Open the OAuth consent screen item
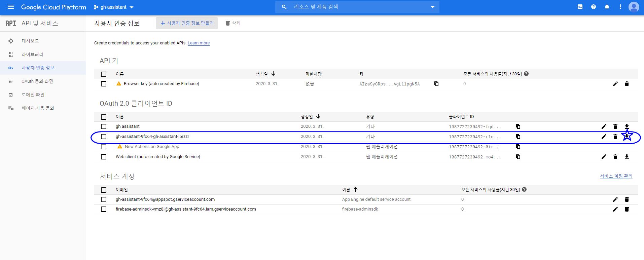The width and height of the screenshot is (644, 260). tap(43, 81)
